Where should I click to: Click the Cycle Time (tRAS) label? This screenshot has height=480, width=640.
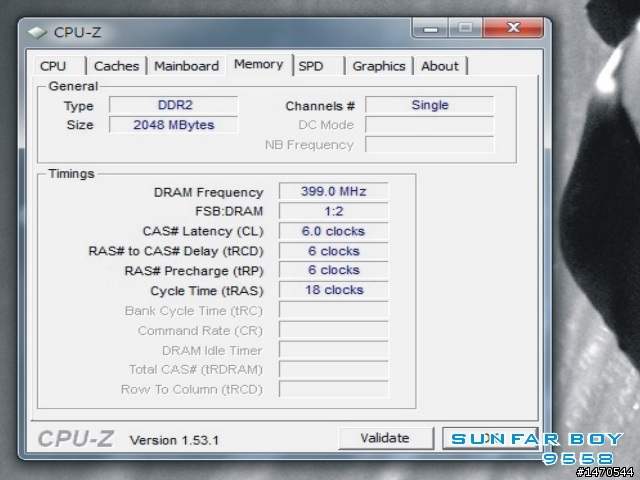pos(207,291)
